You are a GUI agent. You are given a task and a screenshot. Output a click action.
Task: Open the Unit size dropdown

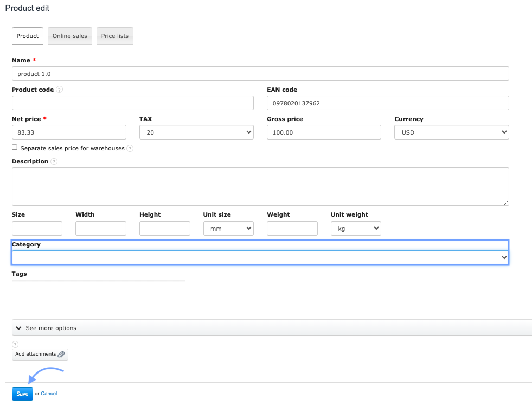[x=228, y=229]
